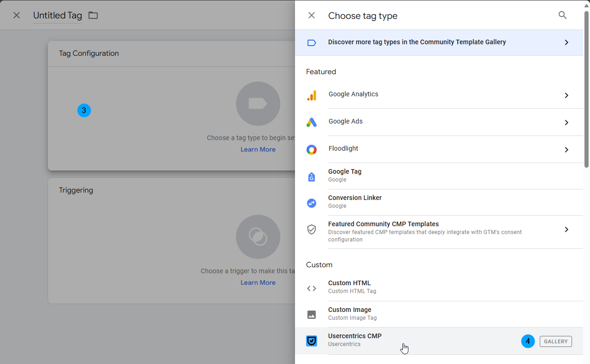The image size is (590, 364).
Task: Click the Google Analytics bar chart icon
Action: pyautogui.click(x=312, y=95)
